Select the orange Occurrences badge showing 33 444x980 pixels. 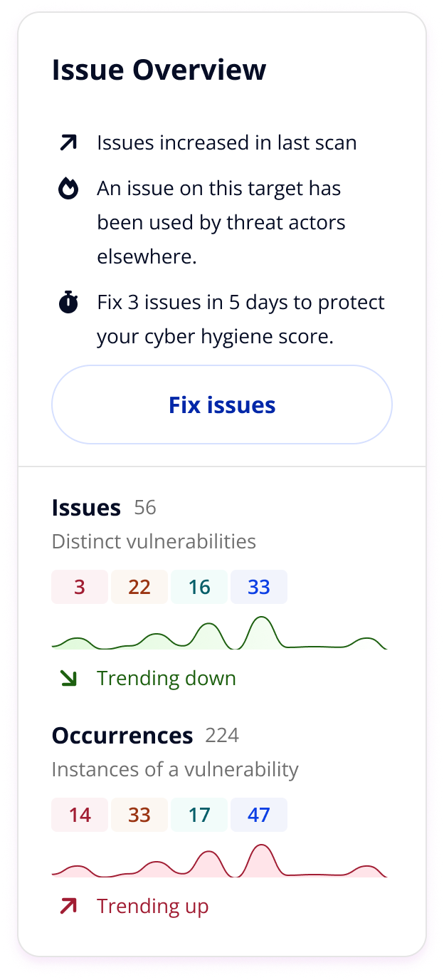pos(139,815)
